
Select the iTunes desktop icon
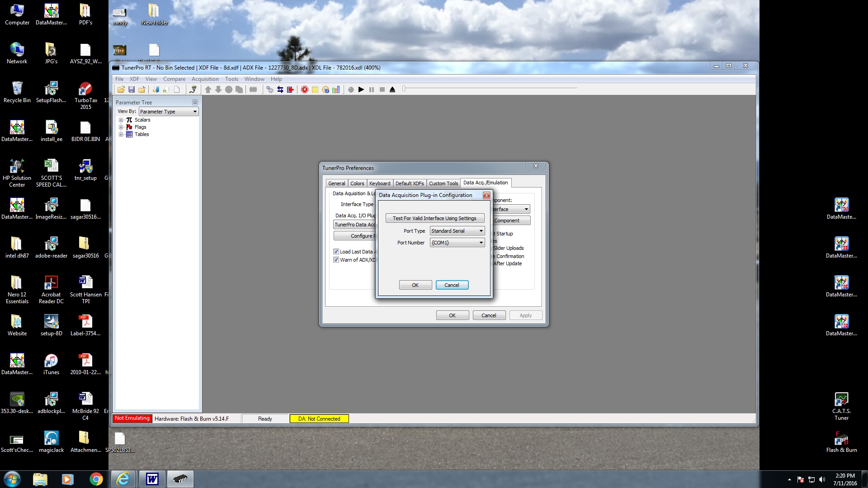(51, 364)
